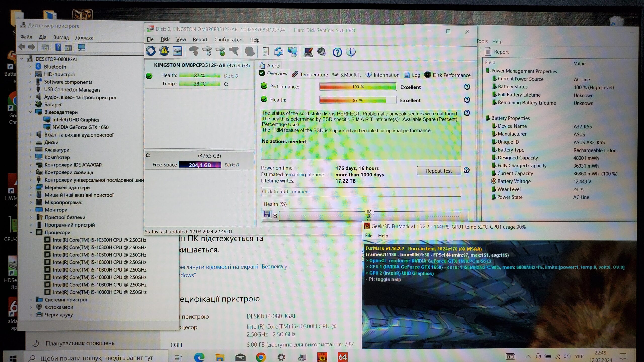Click the floppy save icon beside health graph
Viewport: 644px width, 362px height.
[267, 214]
